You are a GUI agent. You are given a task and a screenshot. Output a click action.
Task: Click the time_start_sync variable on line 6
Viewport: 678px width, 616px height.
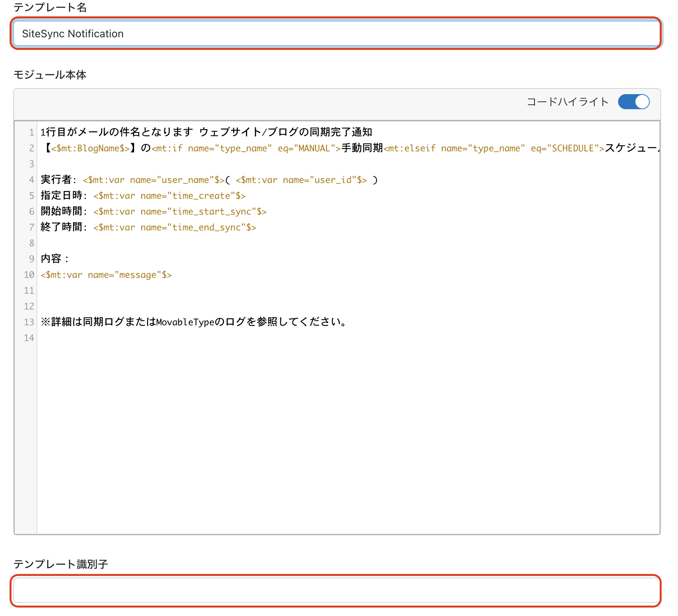click(x=180, y=212)
